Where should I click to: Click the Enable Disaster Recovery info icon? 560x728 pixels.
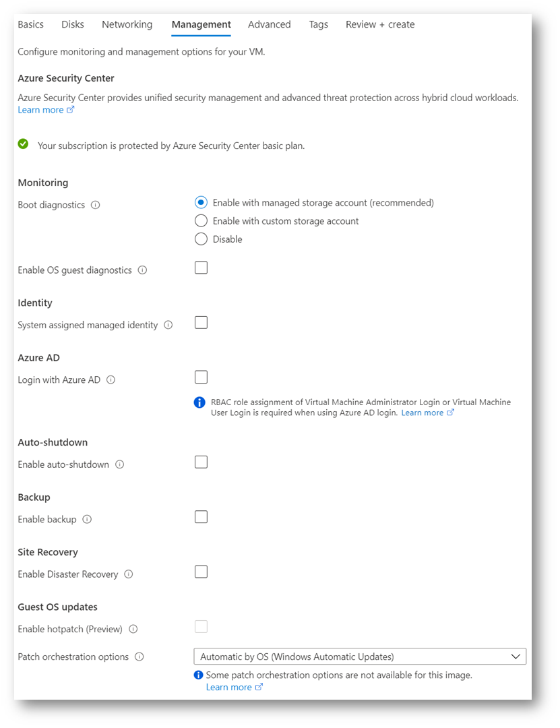pyautogui.click(x=130, y=574)
